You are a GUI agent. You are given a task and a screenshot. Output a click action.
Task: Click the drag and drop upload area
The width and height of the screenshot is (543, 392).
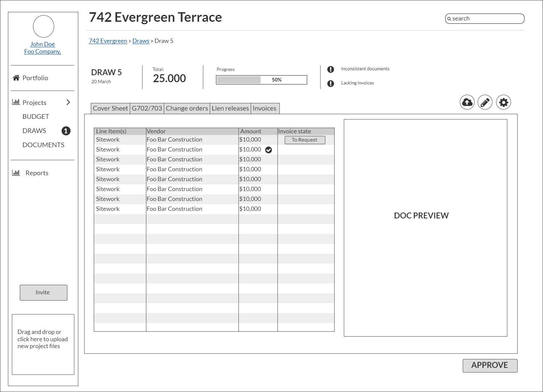[x=43, y=344]
